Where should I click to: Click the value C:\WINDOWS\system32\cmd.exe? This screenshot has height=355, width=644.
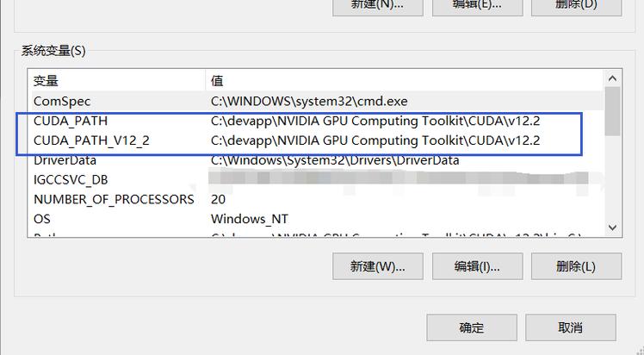309,101
